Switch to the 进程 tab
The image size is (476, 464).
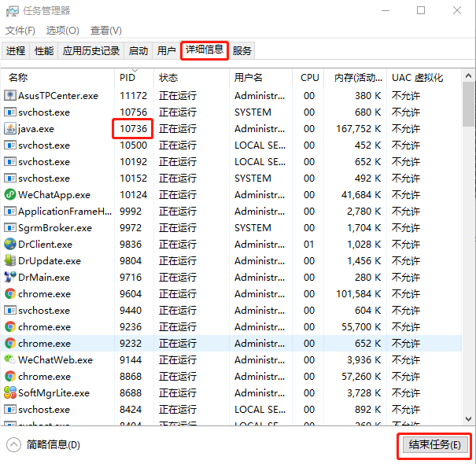coord(16,50)
